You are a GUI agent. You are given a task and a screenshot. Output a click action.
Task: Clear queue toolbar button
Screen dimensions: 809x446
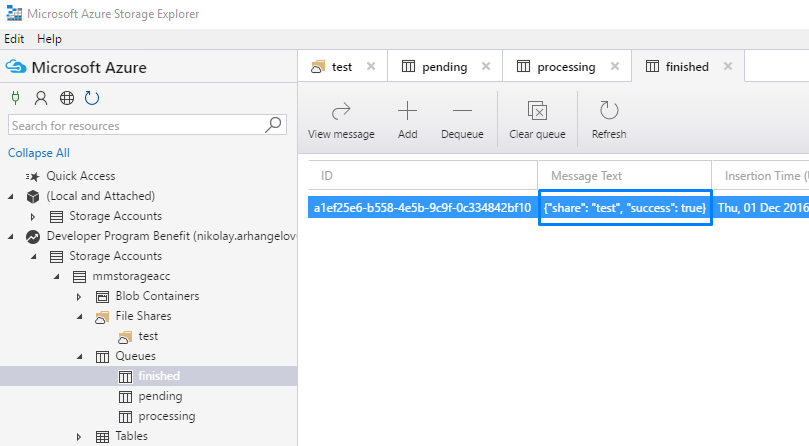tap(537, 120)
